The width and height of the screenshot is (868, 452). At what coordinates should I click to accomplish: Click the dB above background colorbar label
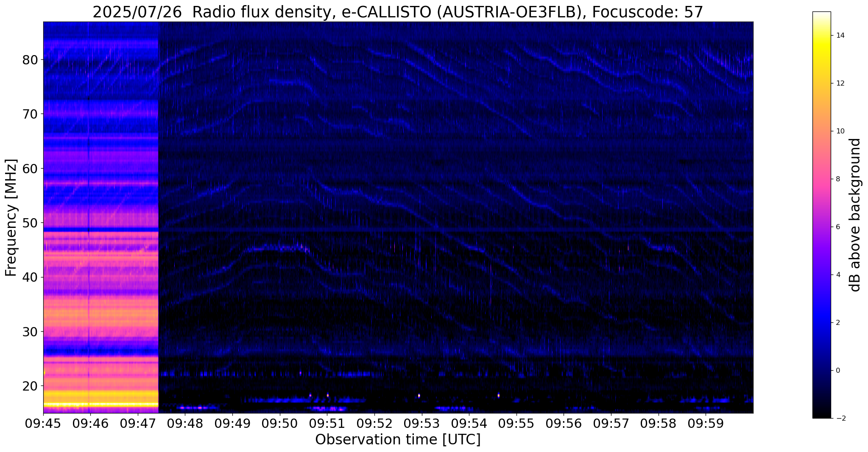[855, 215]
